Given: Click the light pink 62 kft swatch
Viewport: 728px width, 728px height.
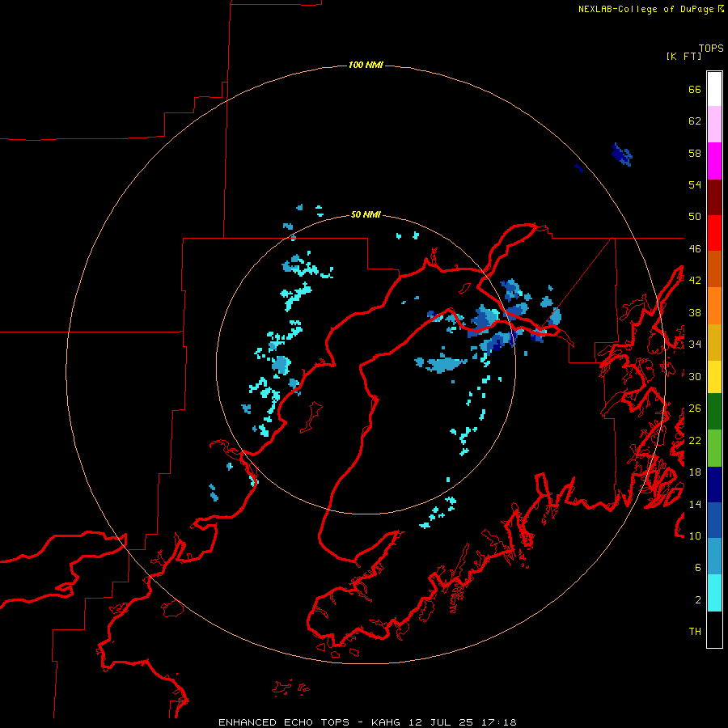Looking at the screenshot, I should pyautogui.click(x=714, y=125).
